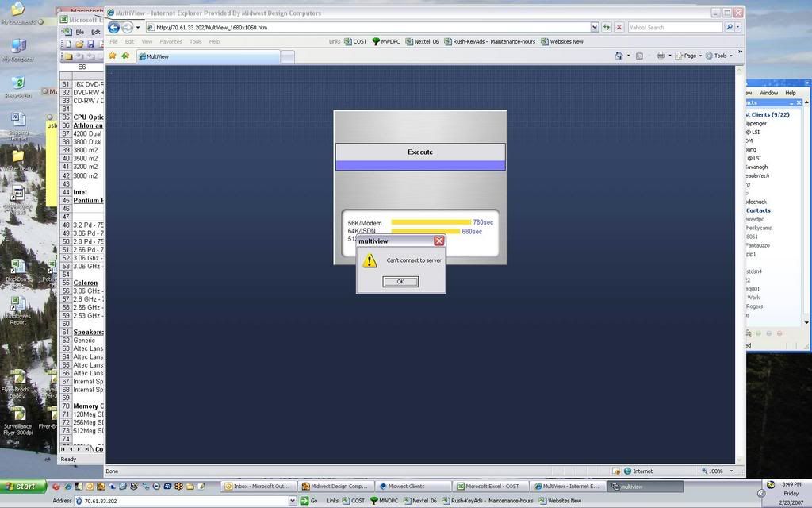Viewport: 812px width, 508px height.
Task: Click the IE address bar URL field
Action: [x=368, y=28]
